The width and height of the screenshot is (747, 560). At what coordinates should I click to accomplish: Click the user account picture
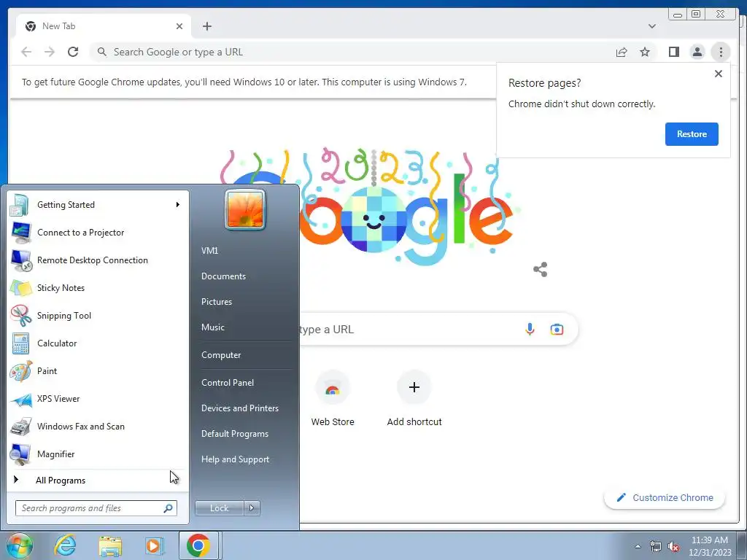point(245,209)
